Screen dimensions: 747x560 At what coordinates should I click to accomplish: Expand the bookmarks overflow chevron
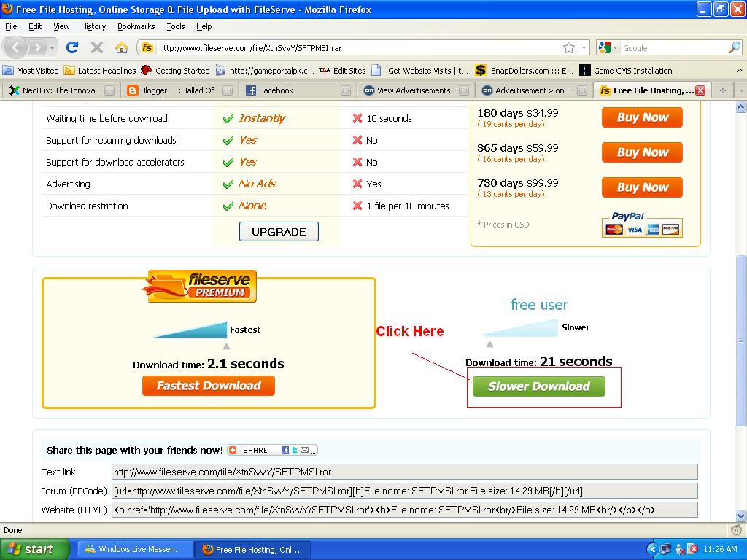tap(738, 70)
